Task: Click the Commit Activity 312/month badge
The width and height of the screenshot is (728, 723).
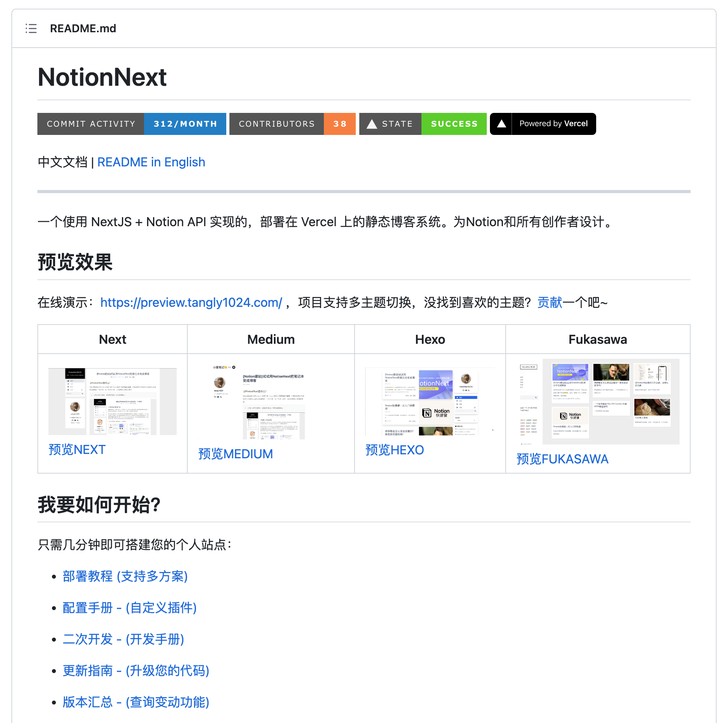Action: click(x=132, y=124)
